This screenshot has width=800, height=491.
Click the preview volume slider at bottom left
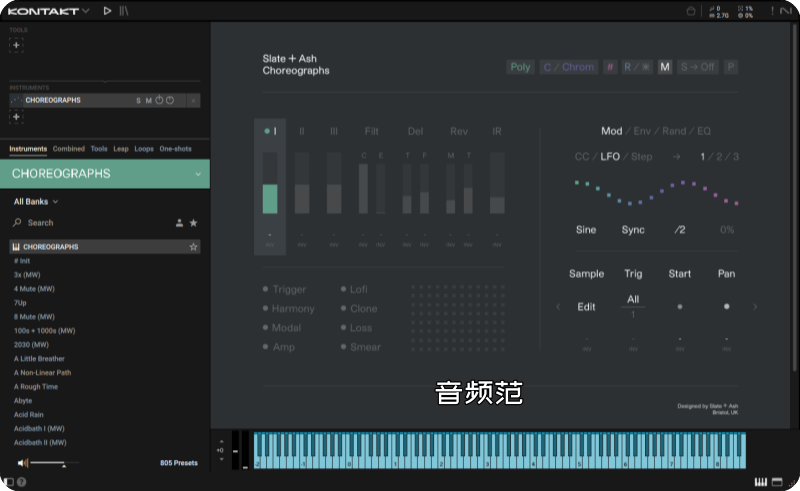(x=50, y=463)
